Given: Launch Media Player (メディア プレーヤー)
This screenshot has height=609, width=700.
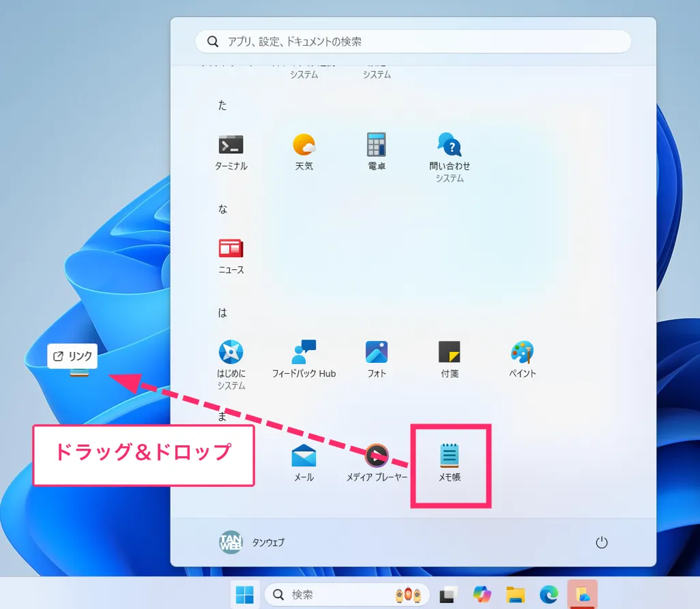Looking at the screenshot, I should (377, 463).
